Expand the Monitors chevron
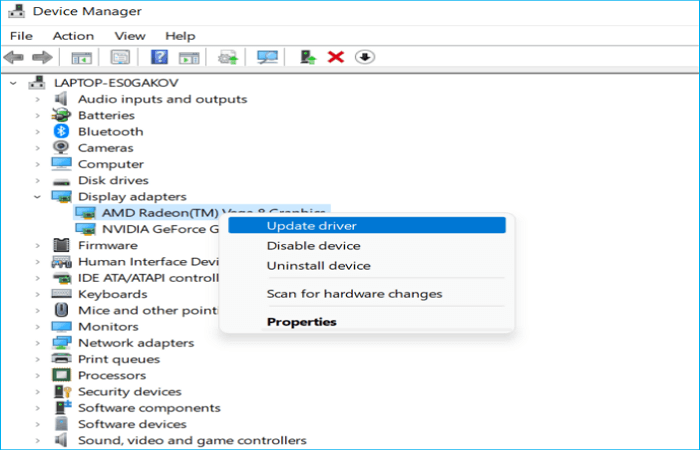 click(38, 327)
